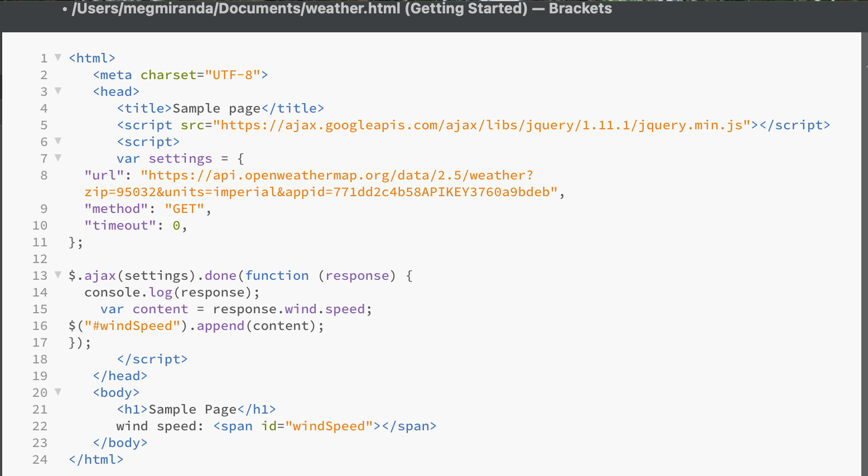Click the "GET" string value
The width and height of the screenshot is (868, 476).
click(185, 209)
